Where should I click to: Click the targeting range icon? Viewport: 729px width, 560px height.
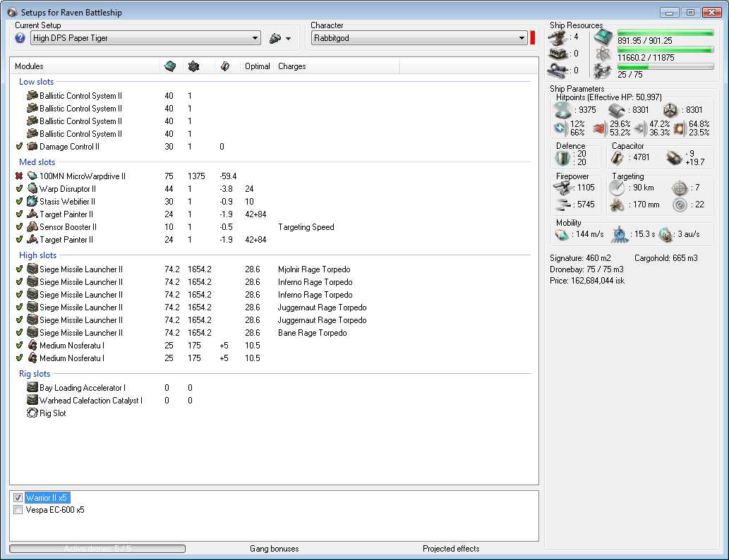[x=617, y=188]
